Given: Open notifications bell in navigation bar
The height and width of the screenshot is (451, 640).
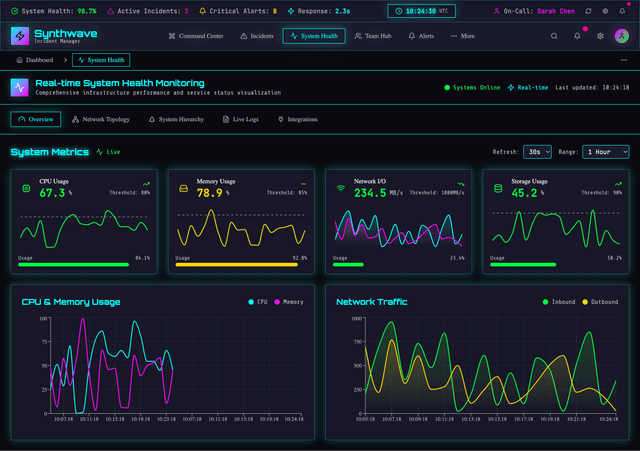Looking at the screenshot, I should click(577, 36).
